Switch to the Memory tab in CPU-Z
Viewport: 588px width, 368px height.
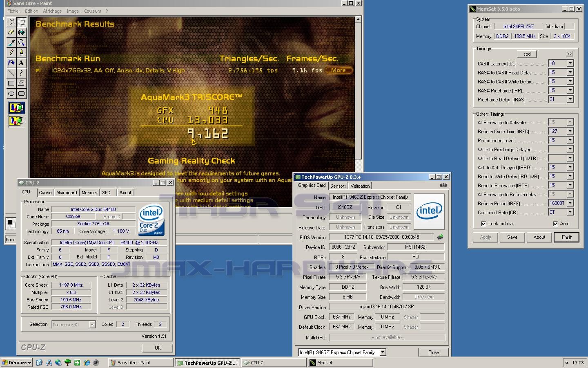point(89,193)
